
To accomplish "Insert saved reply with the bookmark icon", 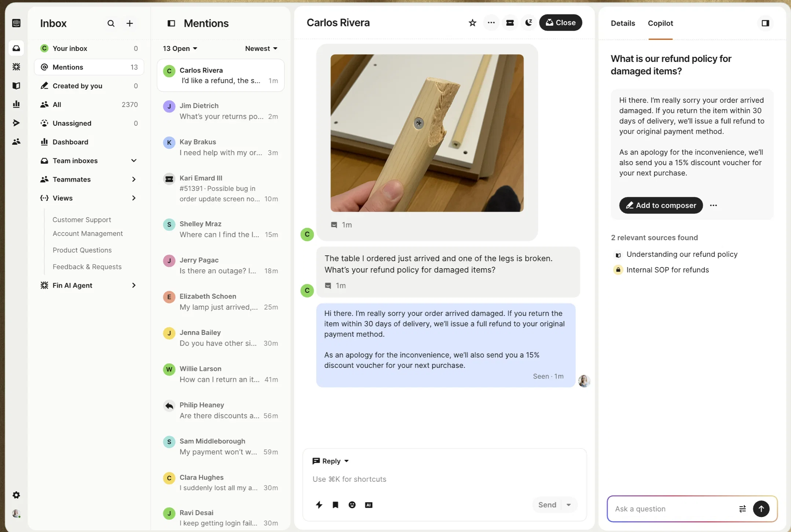I will tap(335, 505).
